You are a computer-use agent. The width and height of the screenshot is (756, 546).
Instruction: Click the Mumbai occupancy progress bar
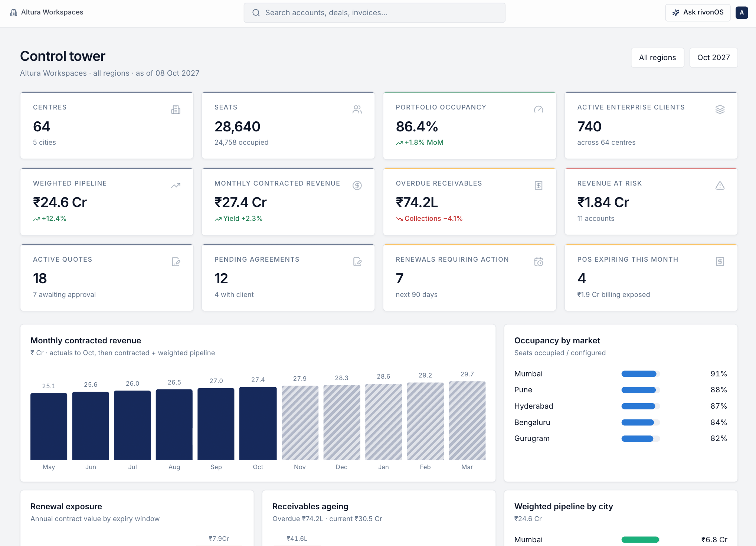(641, 374)
